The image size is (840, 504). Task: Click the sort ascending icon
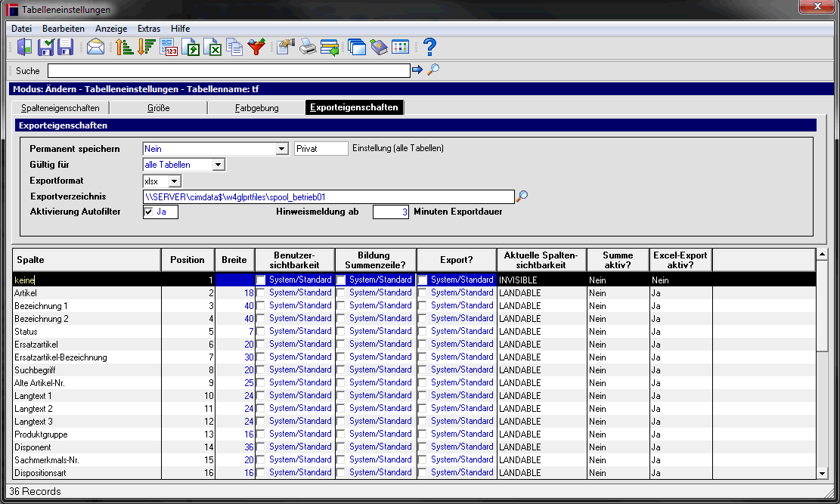pos(124,47)
